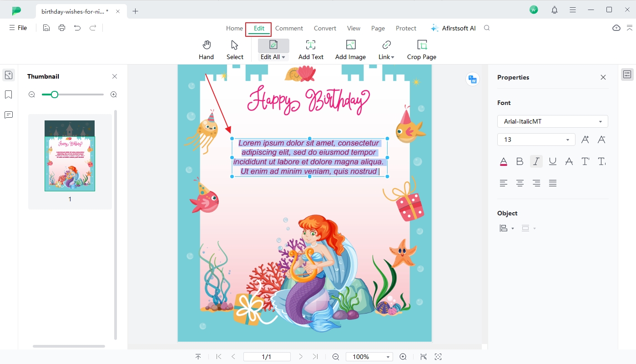Screen dimensions: 636x364
Task: Undo the last action
Action: point(77,28)
